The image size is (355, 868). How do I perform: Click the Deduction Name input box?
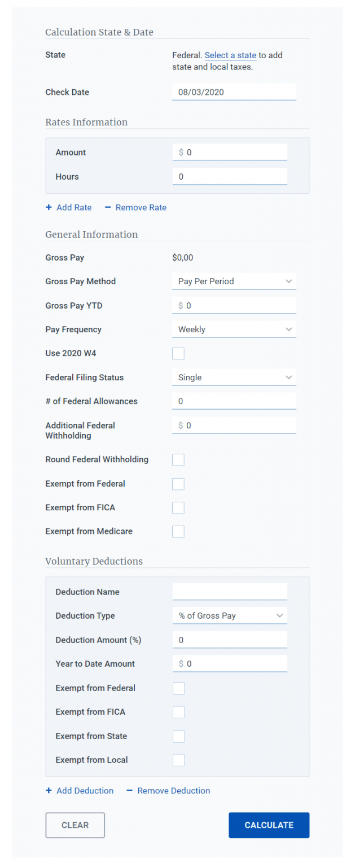click(x=230, y=592)
